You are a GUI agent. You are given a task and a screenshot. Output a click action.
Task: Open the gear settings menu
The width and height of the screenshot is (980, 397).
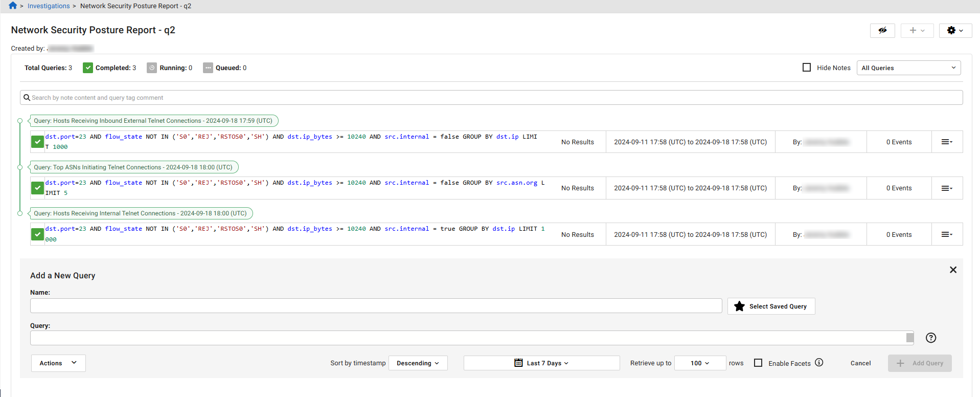click(x=955, y=31)
